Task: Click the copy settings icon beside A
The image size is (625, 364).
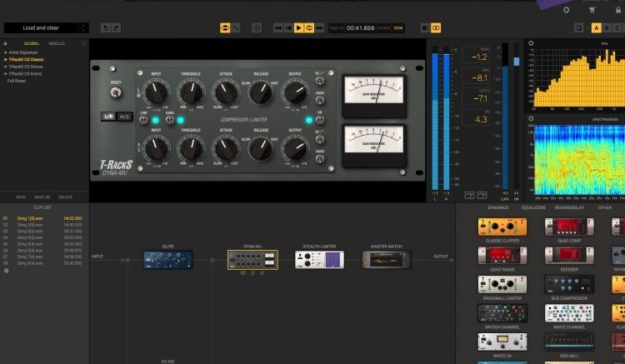Action: point(579,27)
